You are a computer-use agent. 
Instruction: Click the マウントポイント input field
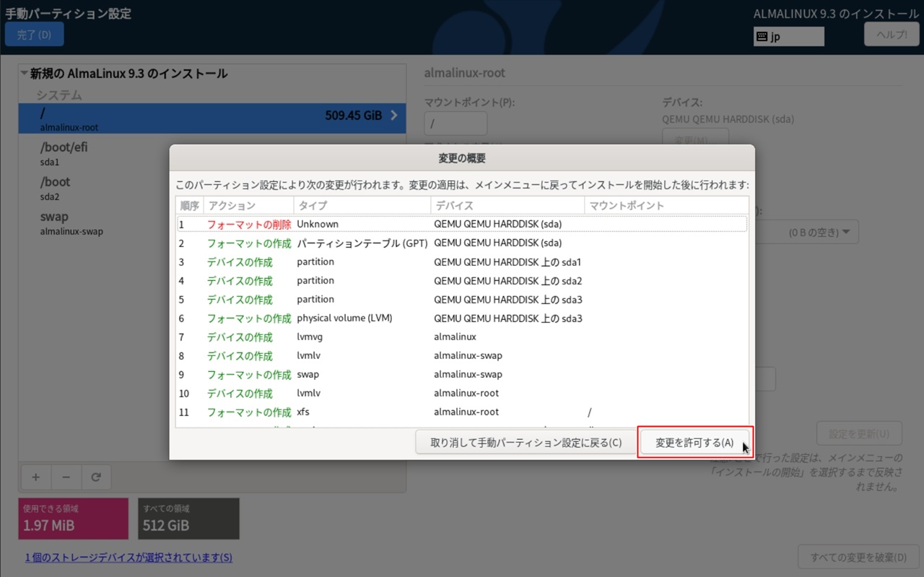coord(456,124)
